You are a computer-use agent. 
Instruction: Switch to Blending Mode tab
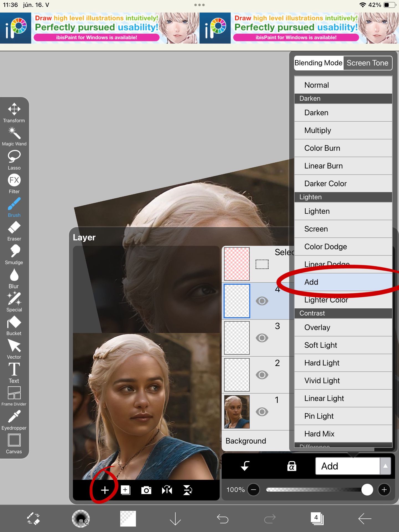pyautogui.click(x=319, y=63)
